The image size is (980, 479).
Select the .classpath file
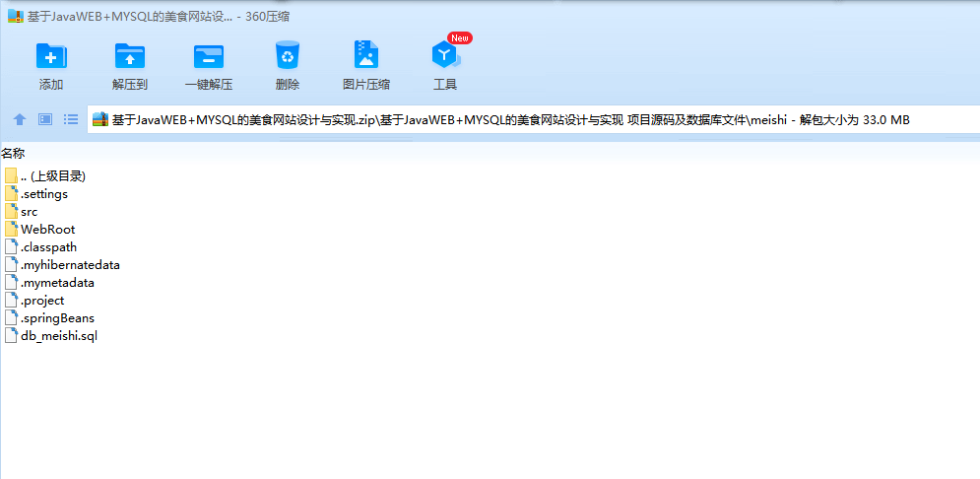[40, 247]
